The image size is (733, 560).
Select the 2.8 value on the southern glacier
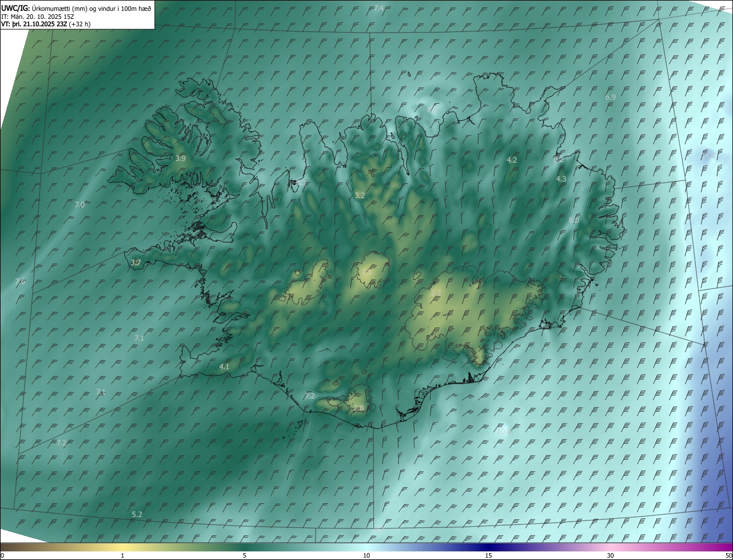pos(358,408)
